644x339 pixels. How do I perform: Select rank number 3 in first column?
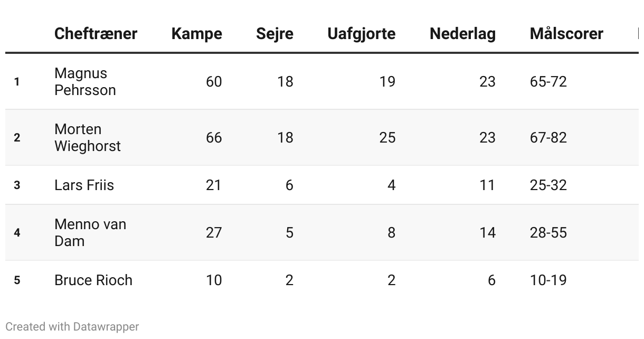coord(17,185)
